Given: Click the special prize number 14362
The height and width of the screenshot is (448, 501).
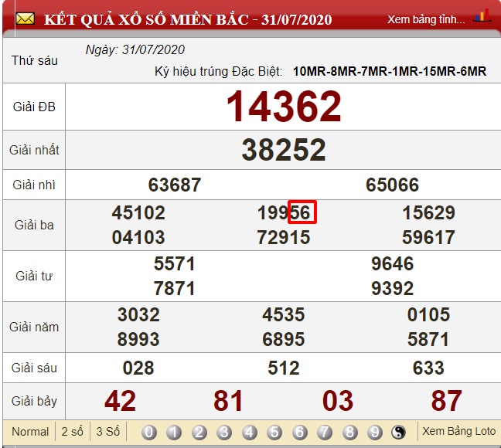Looking at the screenshot, I should point(283,107).
